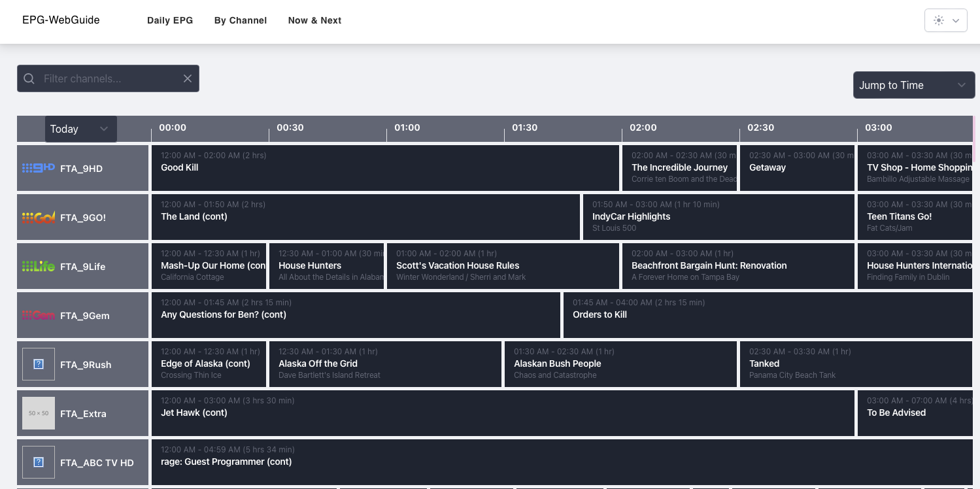The width and height of the screenshot is (980, 489).
Task: Select the FTA_9HD channel name
Action: [x=81, y=169]
